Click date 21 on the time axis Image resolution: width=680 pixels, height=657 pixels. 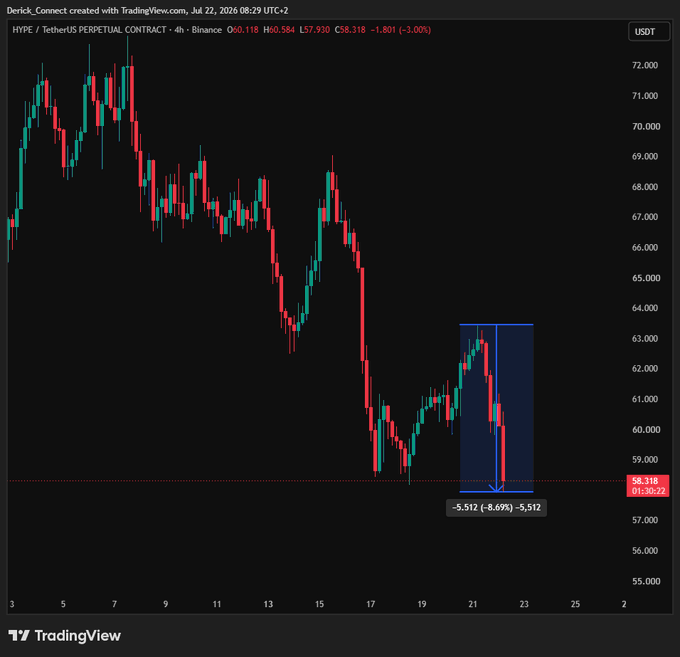pos(473,604)
